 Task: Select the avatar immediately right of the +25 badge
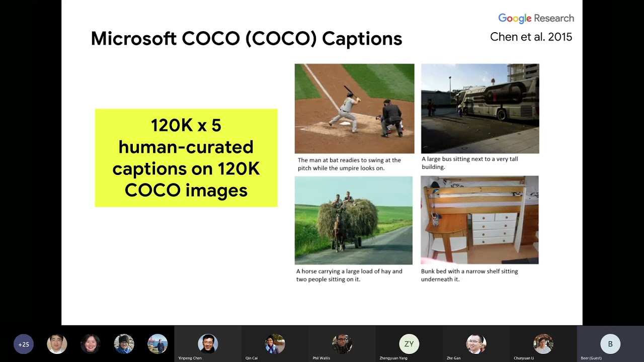point(57,344)
